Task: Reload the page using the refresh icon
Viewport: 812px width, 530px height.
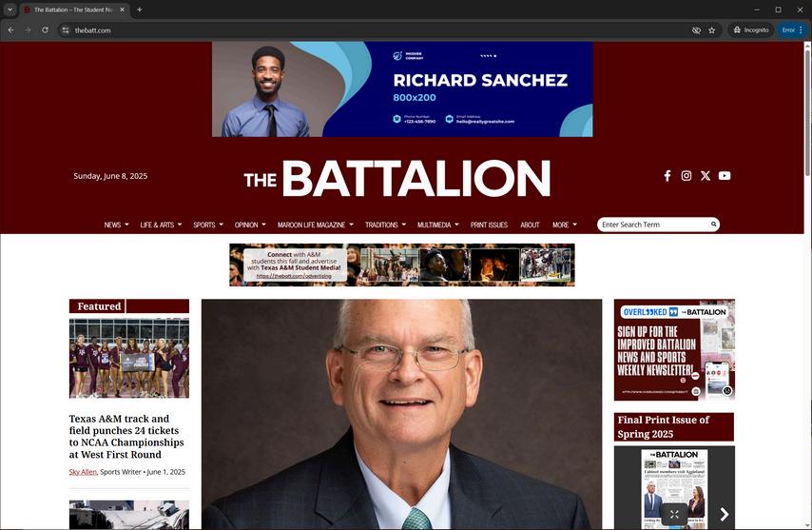Action: pyautogui.click(x=45, y=30)
